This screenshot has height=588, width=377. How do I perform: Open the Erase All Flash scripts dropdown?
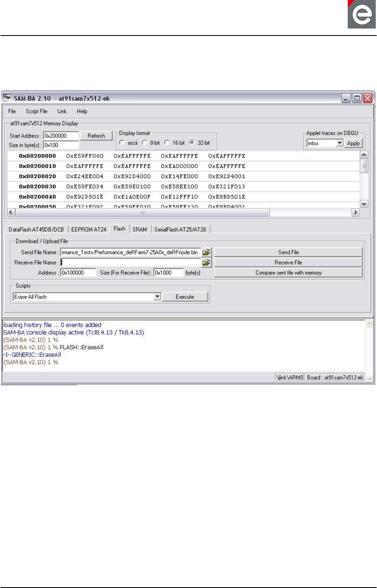coord(157,297)
